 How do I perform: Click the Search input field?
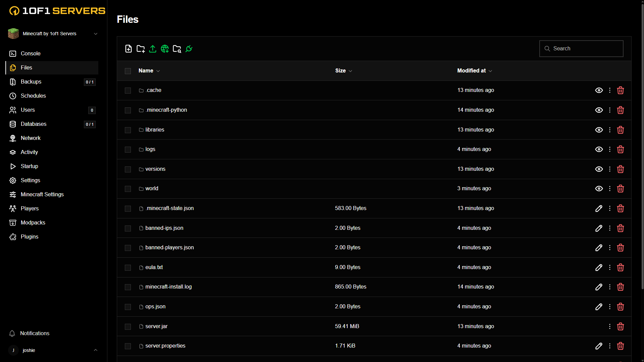pyautogui.click(x=581, y=49)
